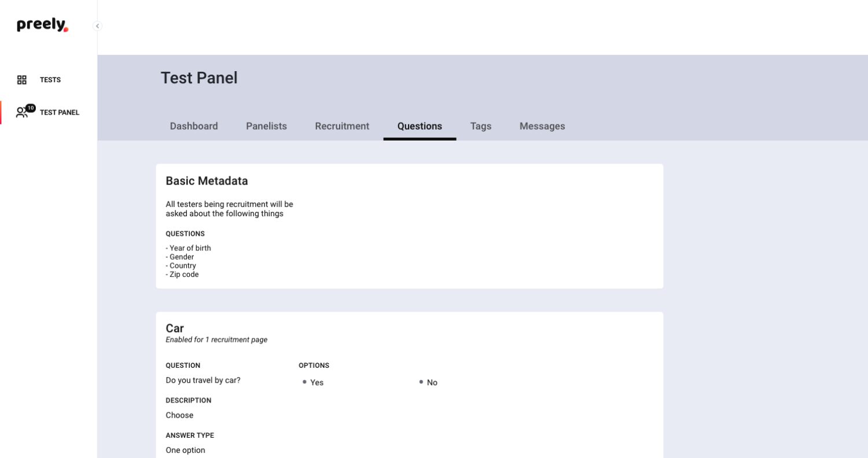868x458 pixels.
Task: Click the Basic Metadata card title
Action: click(207, 181)
